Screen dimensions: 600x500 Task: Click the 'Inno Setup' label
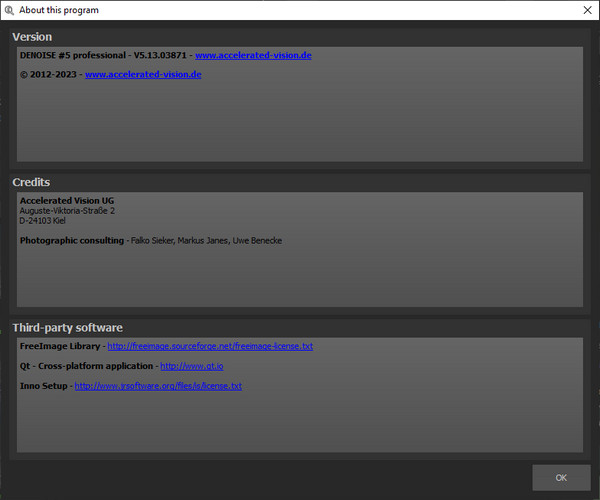[44, 386]
